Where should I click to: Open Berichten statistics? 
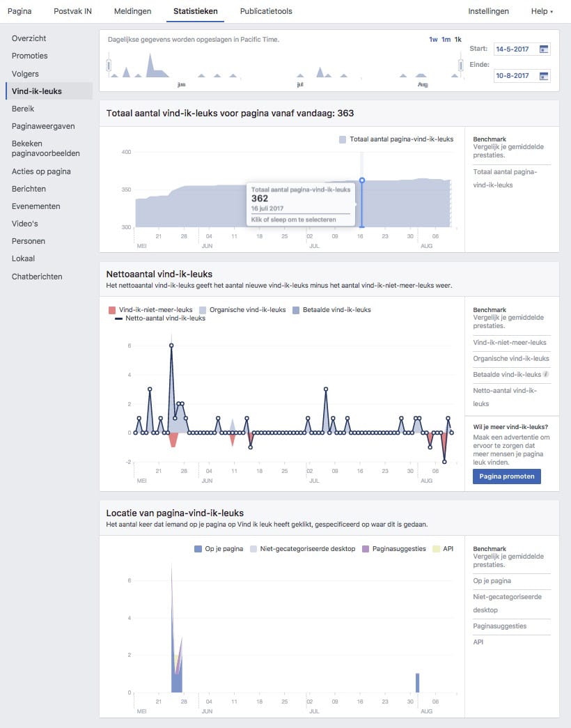29,189
